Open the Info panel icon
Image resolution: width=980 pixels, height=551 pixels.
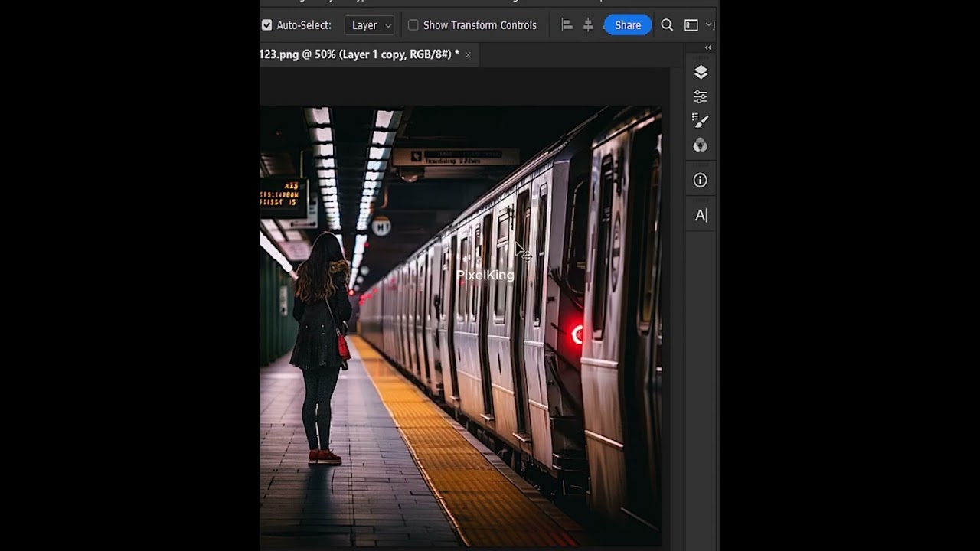(x=701, y=181)
